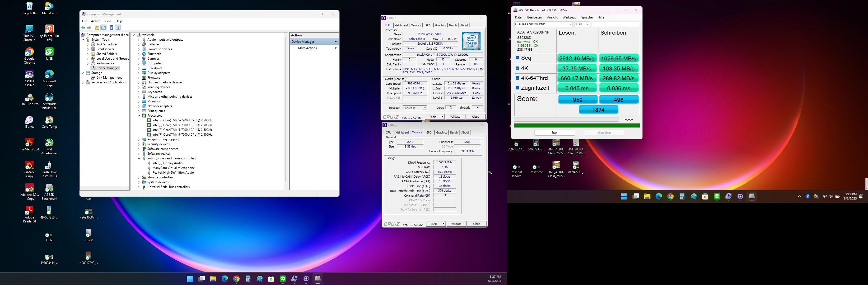The image size is (868, 285).
Task: Open the Tools dropdown arrow in lower CPU-Z
Action: click(x=444, y=224)
